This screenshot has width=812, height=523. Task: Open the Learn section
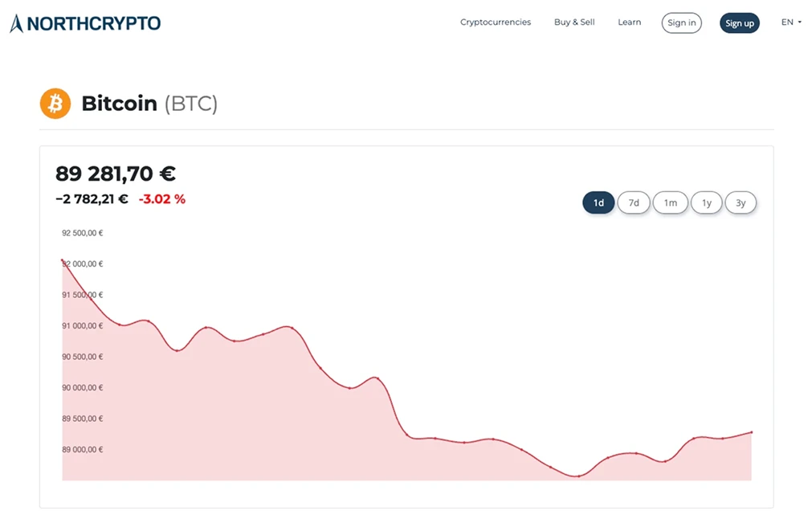(x=629, y=22)
